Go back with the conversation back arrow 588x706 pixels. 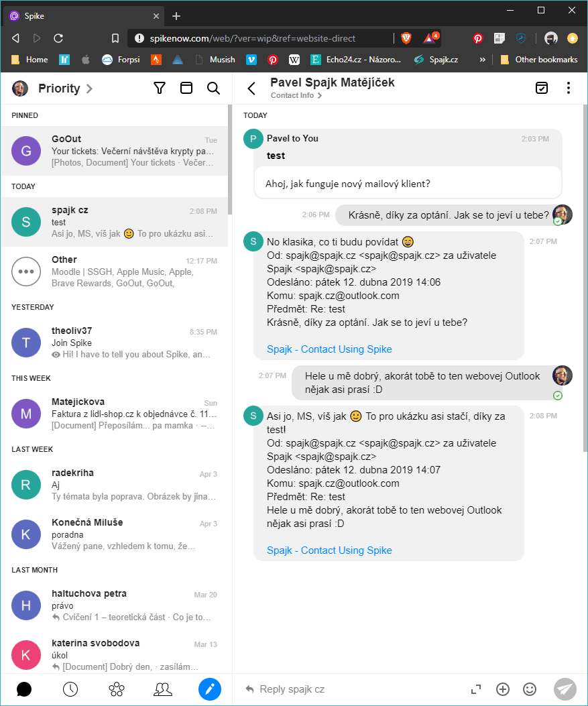[x=251, y=89]
